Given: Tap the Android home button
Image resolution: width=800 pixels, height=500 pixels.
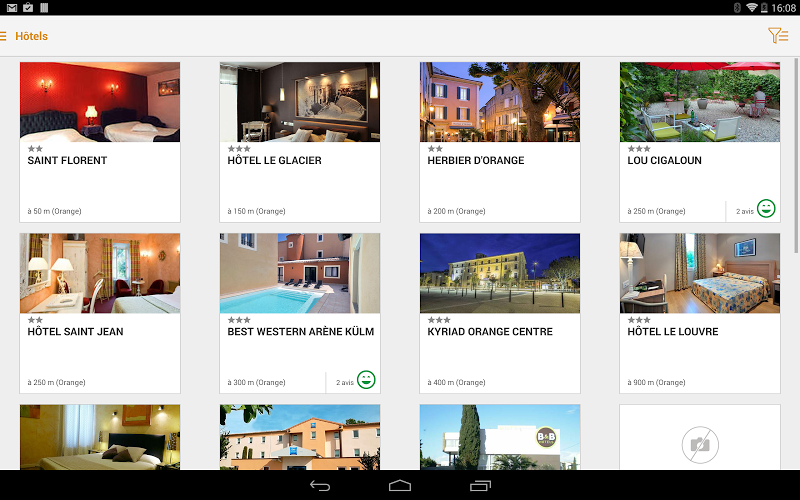Looking at the screenshot, I should (400, 486).
